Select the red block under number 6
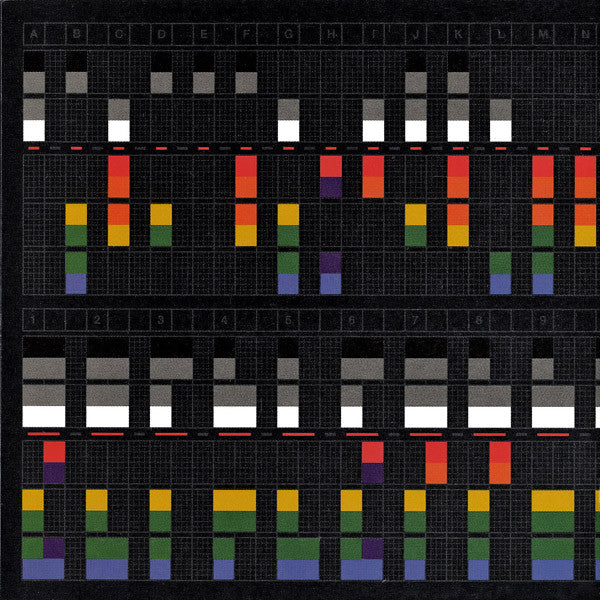 pyautogui.click(x=373, y=452)
